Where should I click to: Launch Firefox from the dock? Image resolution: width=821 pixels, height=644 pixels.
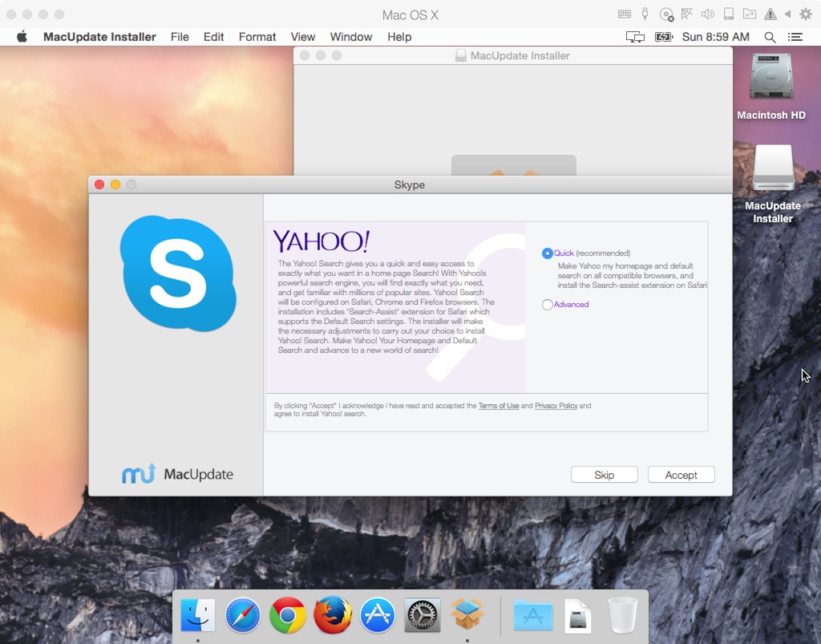pos(333,615)
